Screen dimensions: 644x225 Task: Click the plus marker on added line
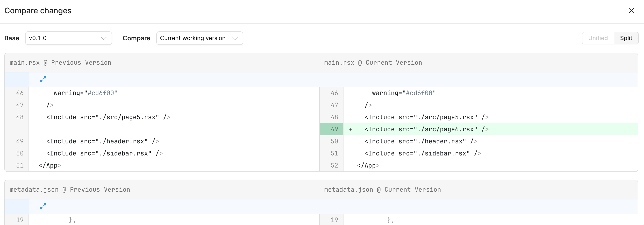point(350,129)
